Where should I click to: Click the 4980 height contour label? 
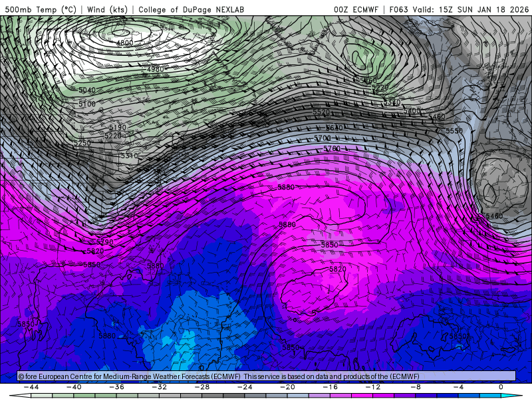155,69
